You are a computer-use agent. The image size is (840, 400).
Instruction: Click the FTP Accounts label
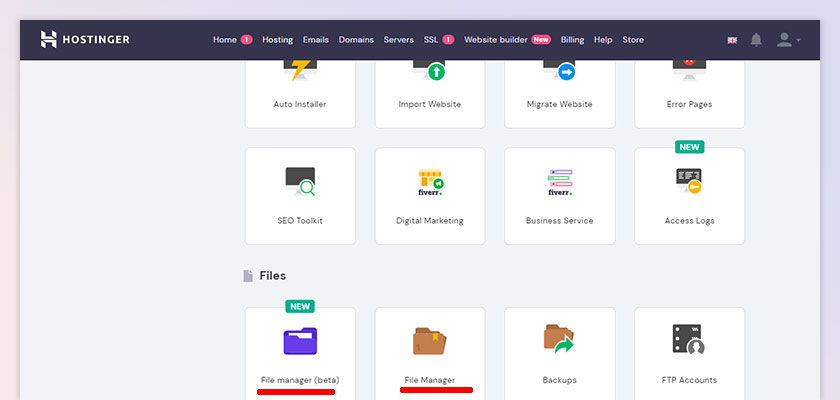click(x=689, y=380)
